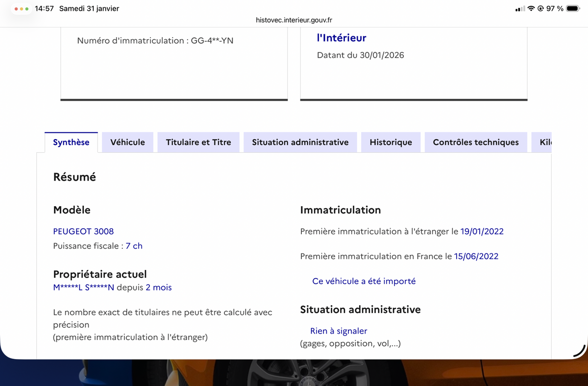Select the Situation administrative section heading

click(360, 310)
